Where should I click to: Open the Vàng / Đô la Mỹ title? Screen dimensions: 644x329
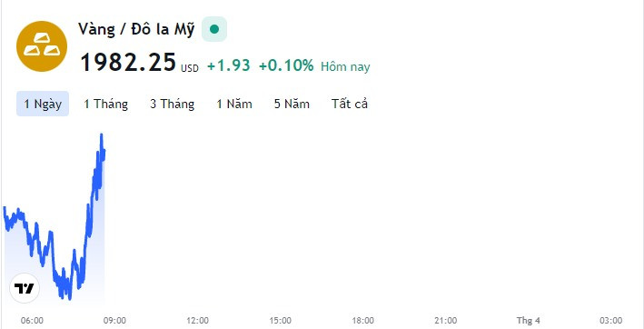(136, 30)
